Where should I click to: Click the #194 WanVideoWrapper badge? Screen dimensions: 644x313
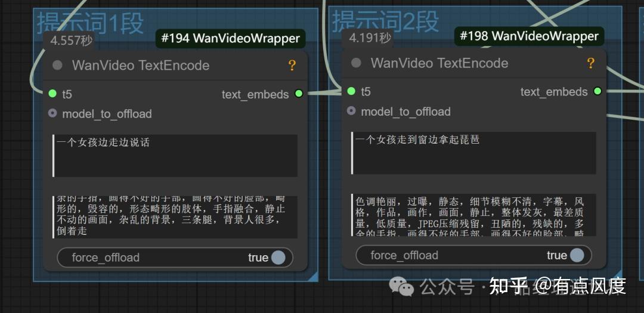click(x=230, y=39)
